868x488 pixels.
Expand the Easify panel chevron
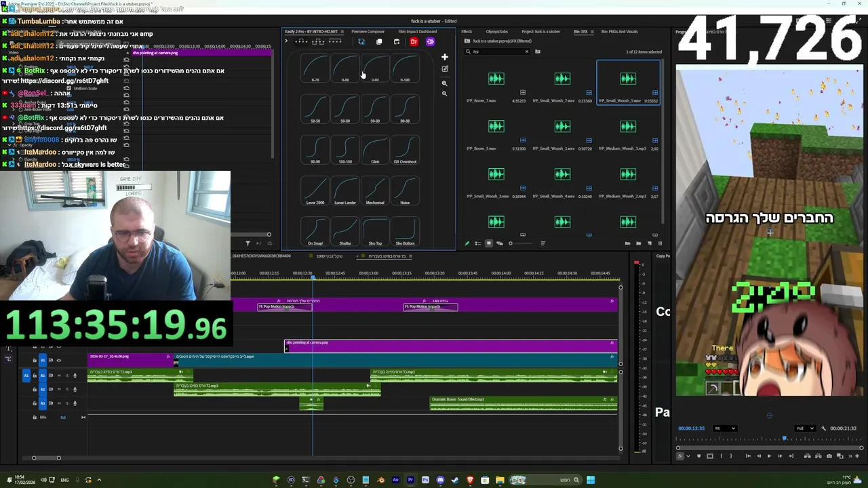[286, 41]
